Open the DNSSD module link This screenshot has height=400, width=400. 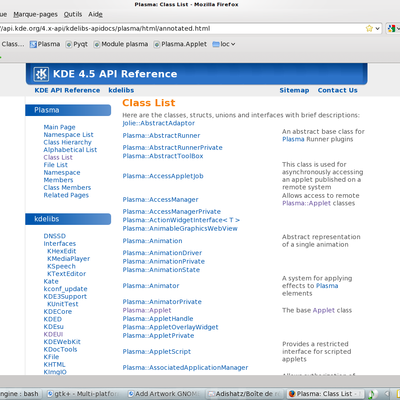click(55, 236)
